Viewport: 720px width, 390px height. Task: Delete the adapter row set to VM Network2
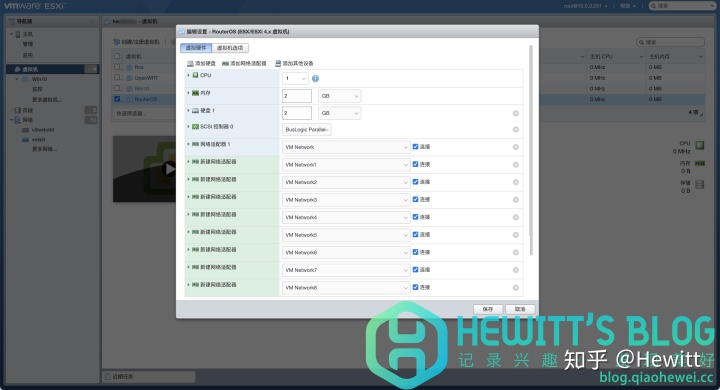click(x=516, y=182)
